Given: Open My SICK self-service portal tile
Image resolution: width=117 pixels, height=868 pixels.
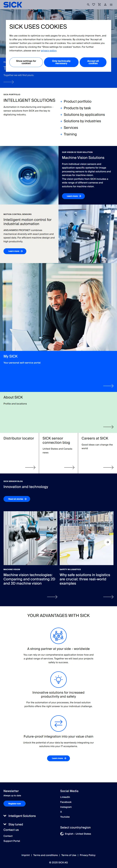Looking at the screenshot, I should [x=58, y=371].
